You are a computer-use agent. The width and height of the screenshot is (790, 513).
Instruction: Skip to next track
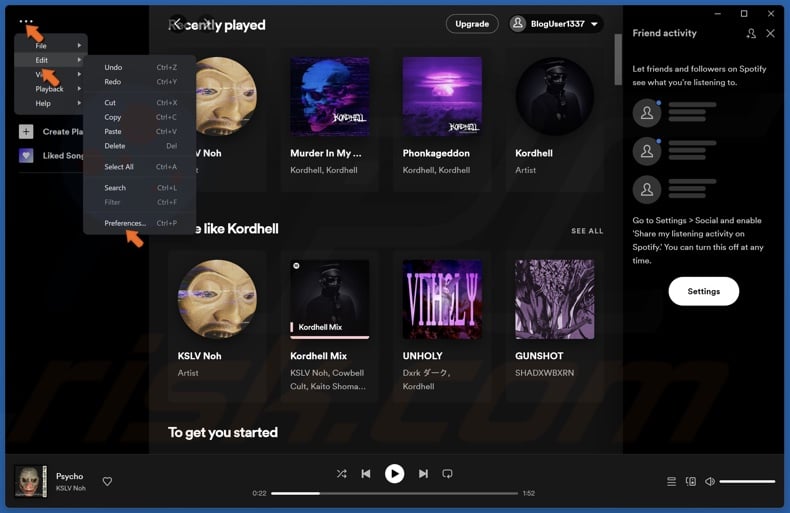point(423,474)
